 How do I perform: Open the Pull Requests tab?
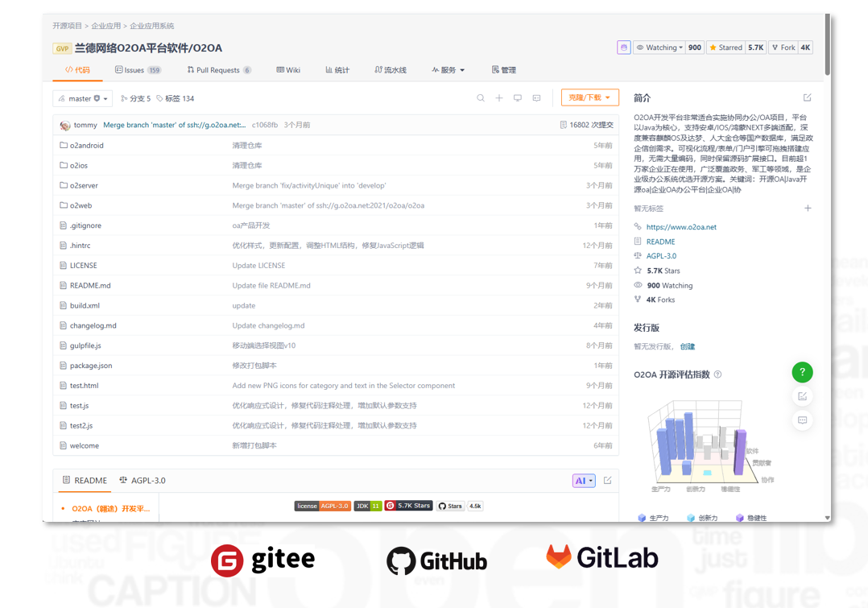(x=218, y=70)
